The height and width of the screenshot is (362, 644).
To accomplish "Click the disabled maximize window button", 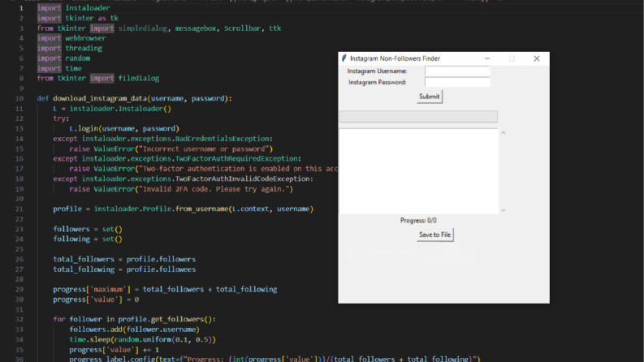I will [512, 58].
